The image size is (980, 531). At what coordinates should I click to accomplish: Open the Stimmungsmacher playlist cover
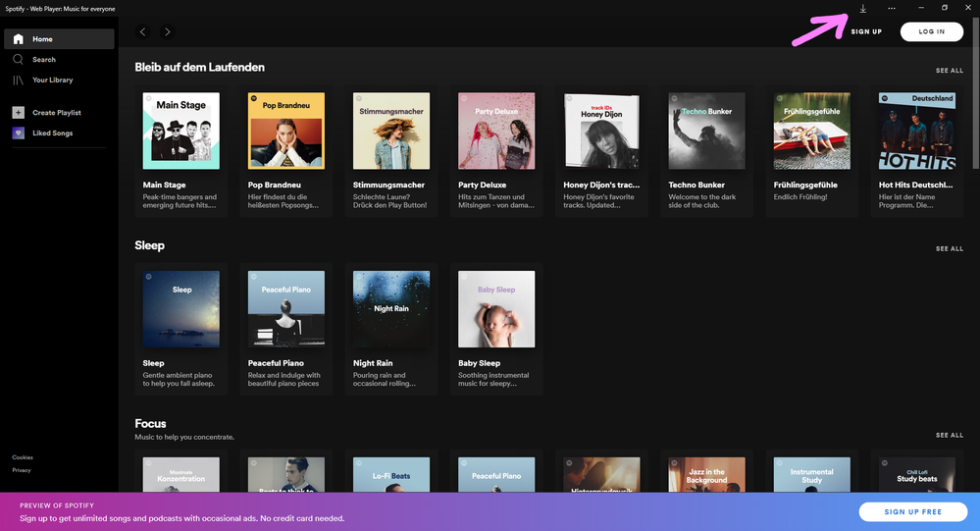tap(391, 131)
